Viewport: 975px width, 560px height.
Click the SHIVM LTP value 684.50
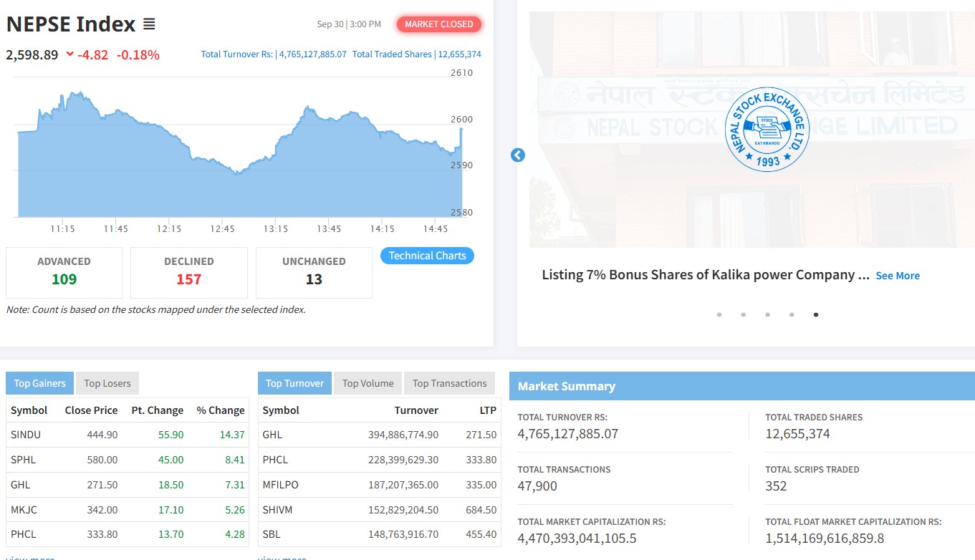(x=481, y=510)
